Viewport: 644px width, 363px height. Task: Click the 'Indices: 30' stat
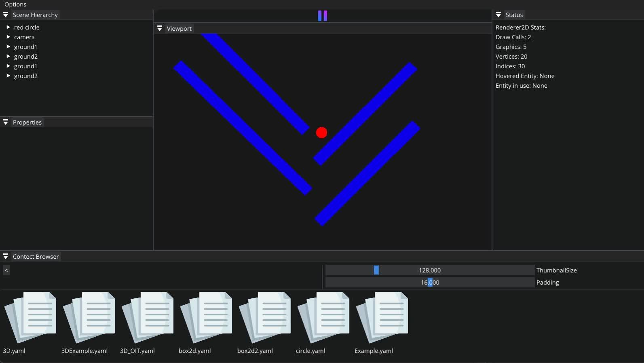coord(510,66)
